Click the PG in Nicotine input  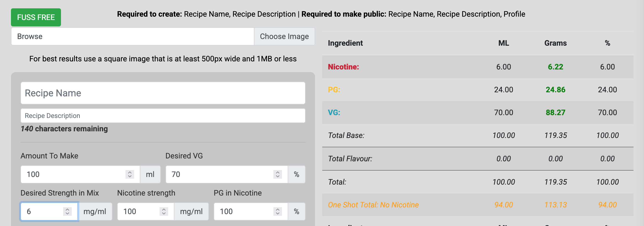click(251, 211)
